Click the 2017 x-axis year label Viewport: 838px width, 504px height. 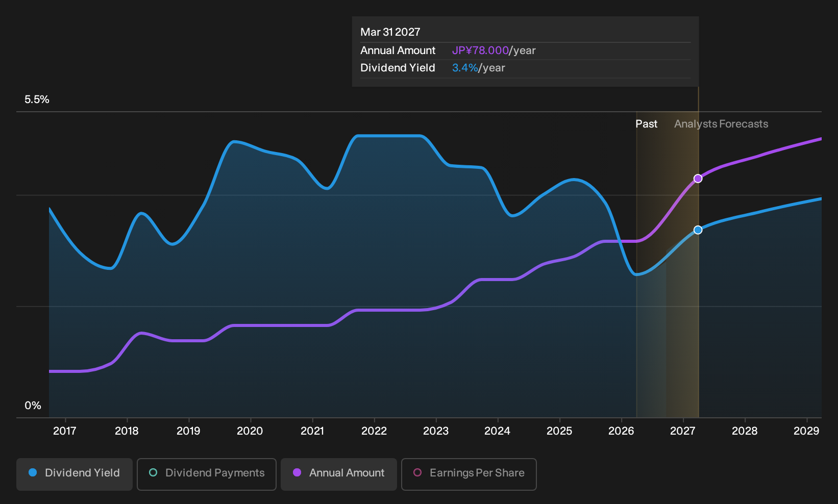point(65,431)
